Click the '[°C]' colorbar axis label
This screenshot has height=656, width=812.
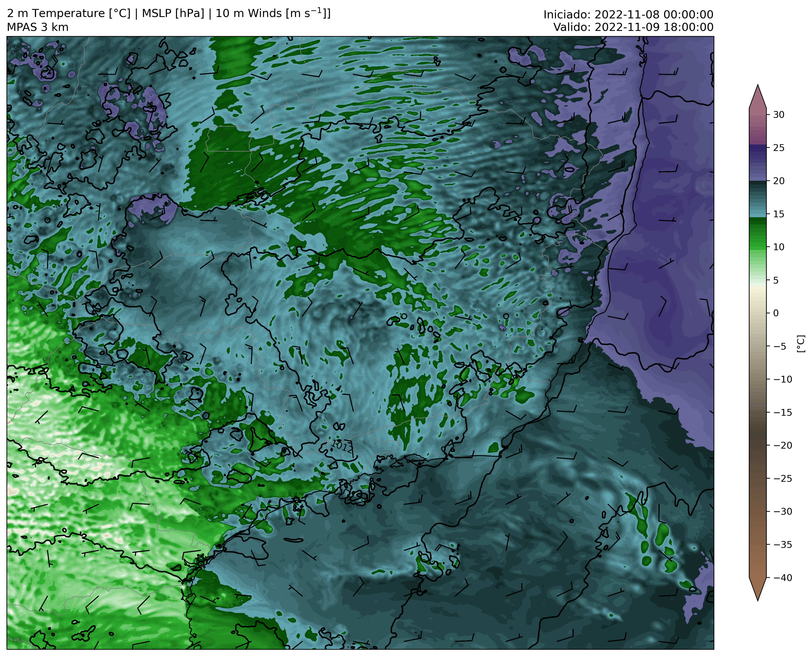801,344
